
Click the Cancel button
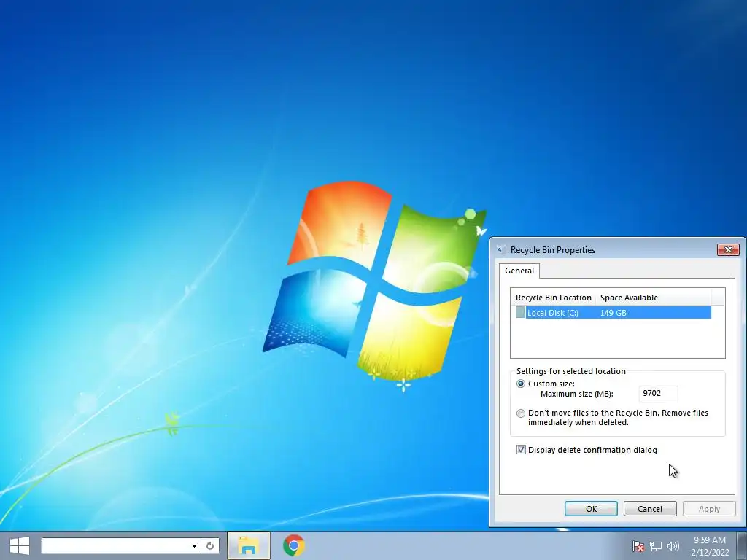coord(650,508)
